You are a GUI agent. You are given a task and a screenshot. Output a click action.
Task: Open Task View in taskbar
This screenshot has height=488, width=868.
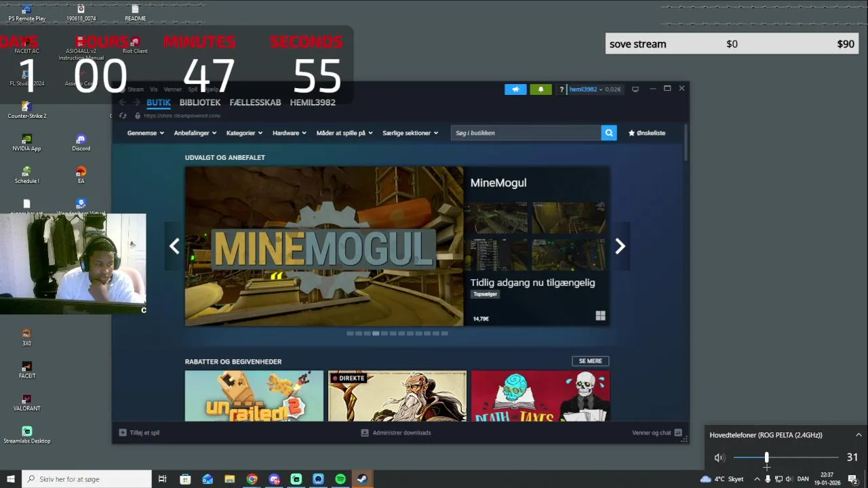click(x=163, y=479)
